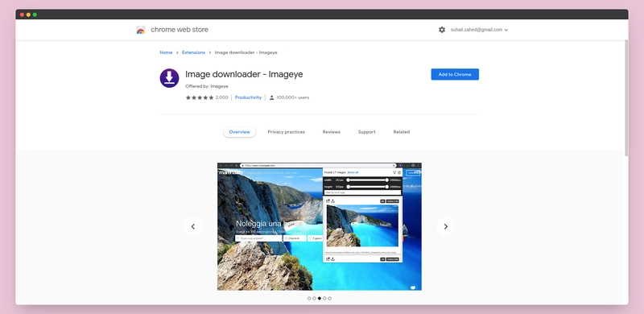Follow the Productivity category link
This screenshot has width=644, height=314.
click(x=248, y=97)
